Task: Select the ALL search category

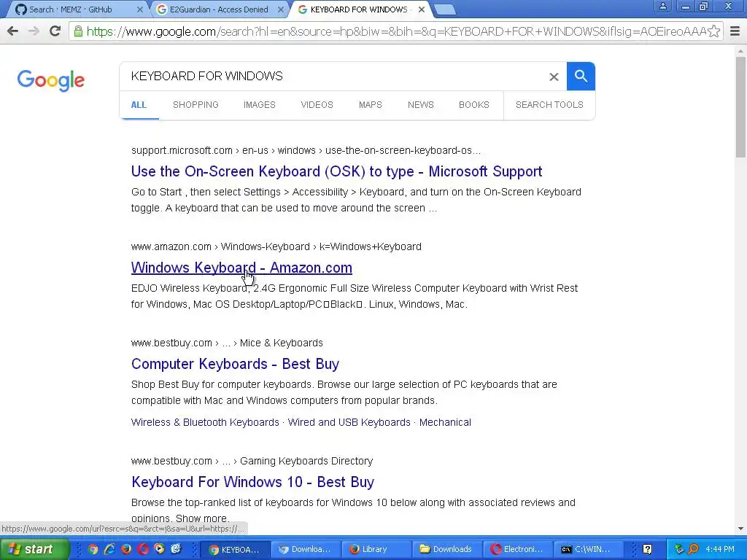Action: coord(139,105)
